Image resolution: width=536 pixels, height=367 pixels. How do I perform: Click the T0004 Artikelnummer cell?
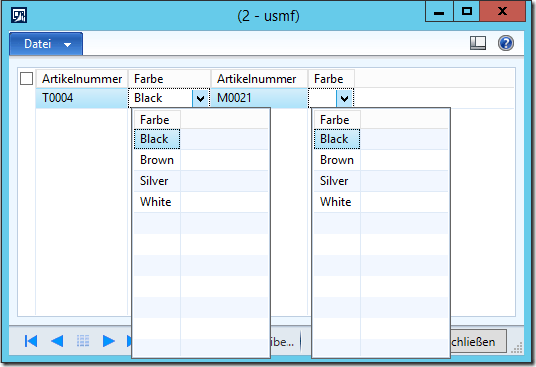[x=82, y=98]
